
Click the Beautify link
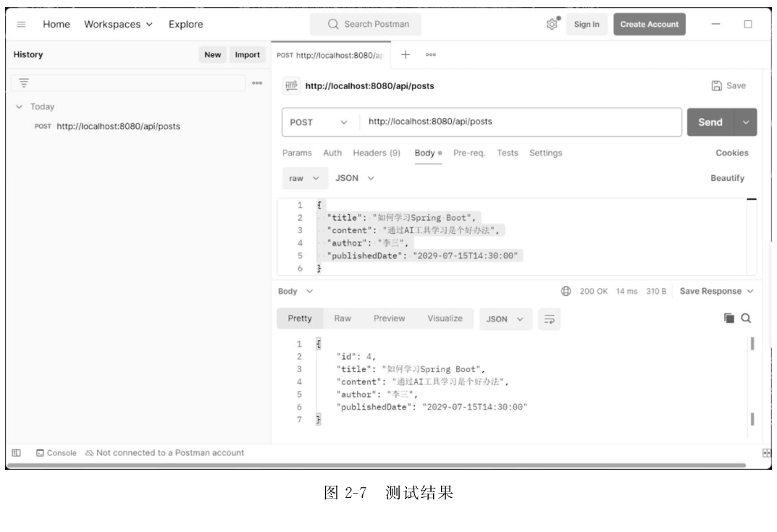[727, 178]
